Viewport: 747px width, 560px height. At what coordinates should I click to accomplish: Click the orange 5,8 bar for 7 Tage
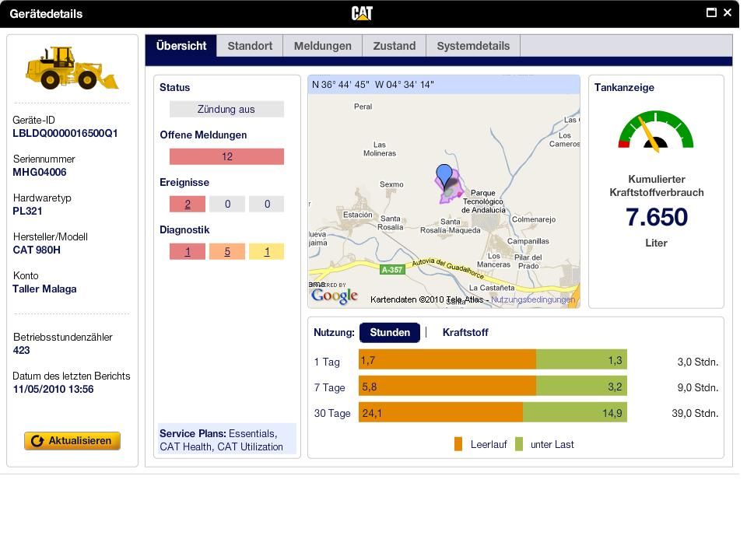tap(447, 386)
